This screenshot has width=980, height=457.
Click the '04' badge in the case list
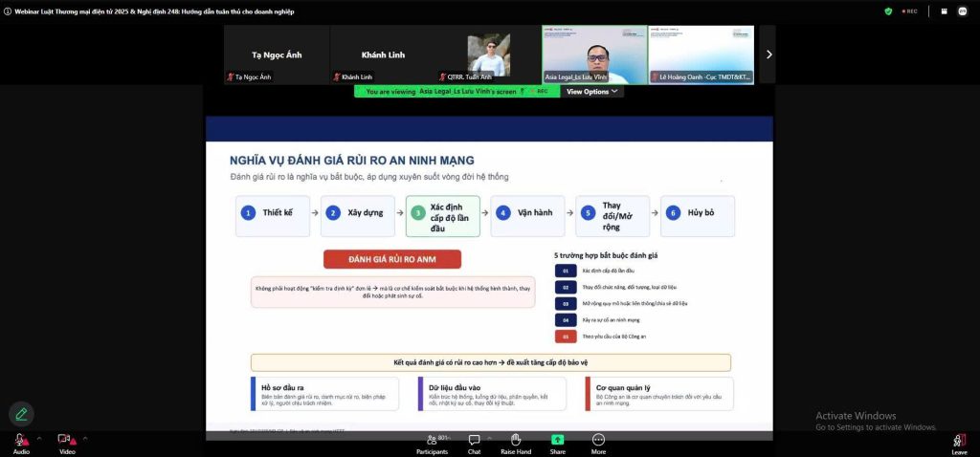565,319
